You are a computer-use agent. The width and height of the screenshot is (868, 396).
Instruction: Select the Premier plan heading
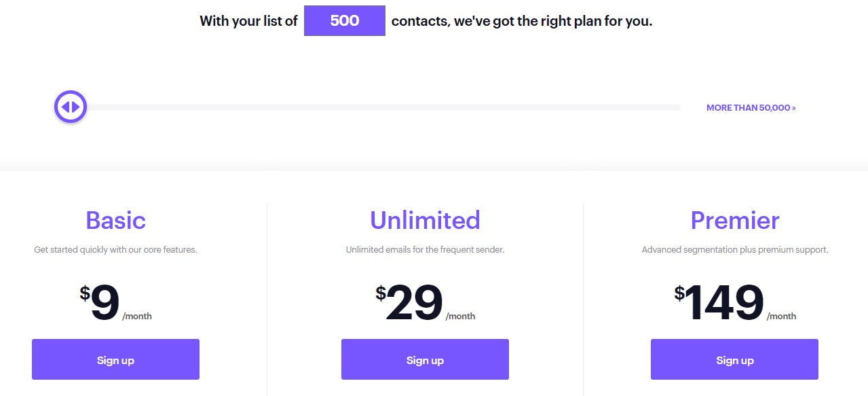pos(735,220)
